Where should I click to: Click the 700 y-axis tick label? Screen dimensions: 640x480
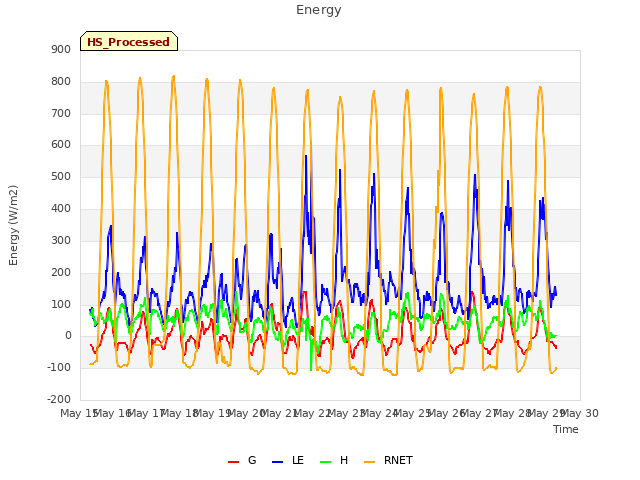pyautogui.click(x=61, y=113)
